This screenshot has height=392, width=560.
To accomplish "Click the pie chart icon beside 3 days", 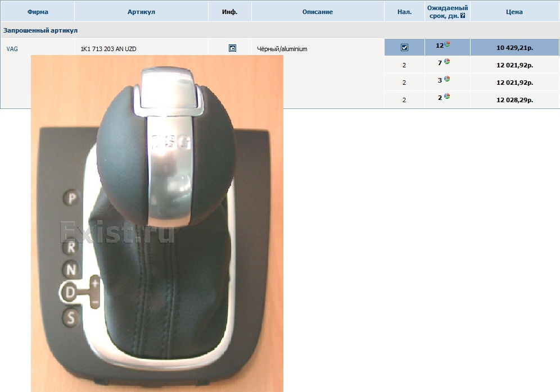I will click(447, 79).
